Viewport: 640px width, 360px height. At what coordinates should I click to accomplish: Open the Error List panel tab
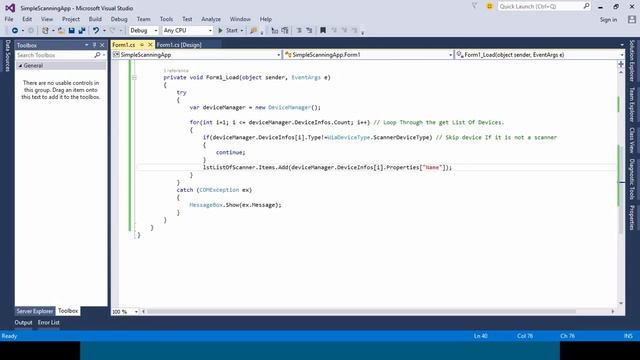point(49,322)
